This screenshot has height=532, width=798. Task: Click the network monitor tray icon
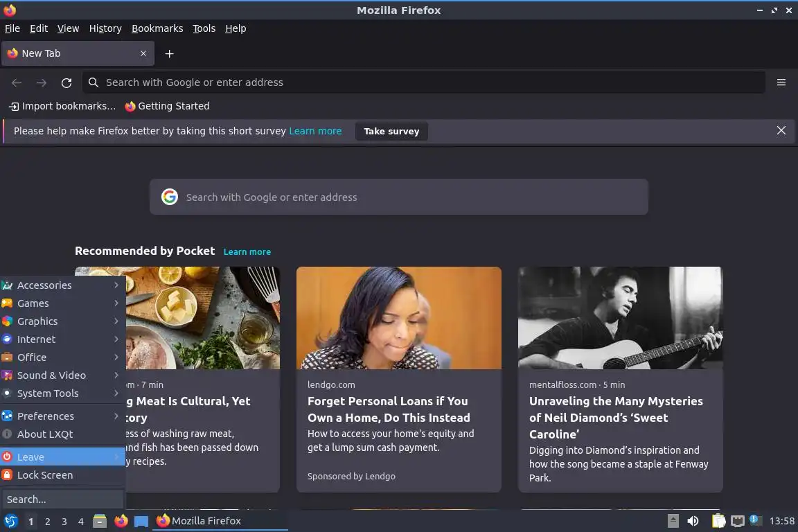tap(738, 522)
